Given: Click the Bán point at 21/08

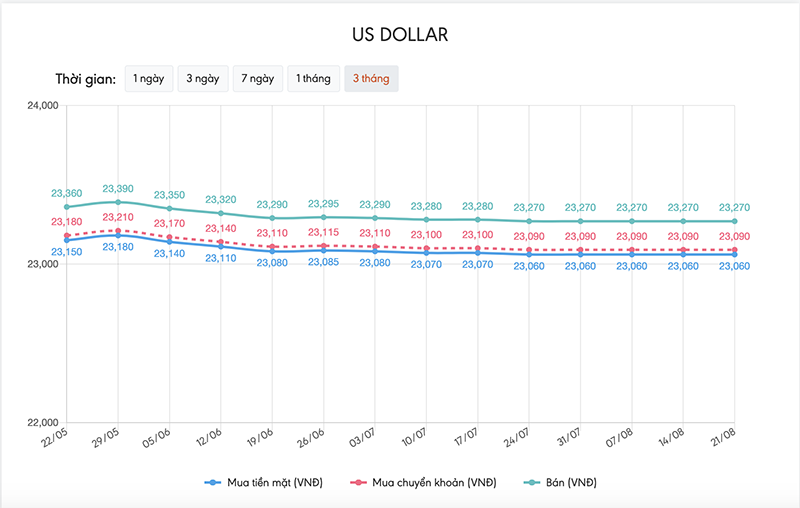Looking at the screenshot, I should (x=735, y=221).
